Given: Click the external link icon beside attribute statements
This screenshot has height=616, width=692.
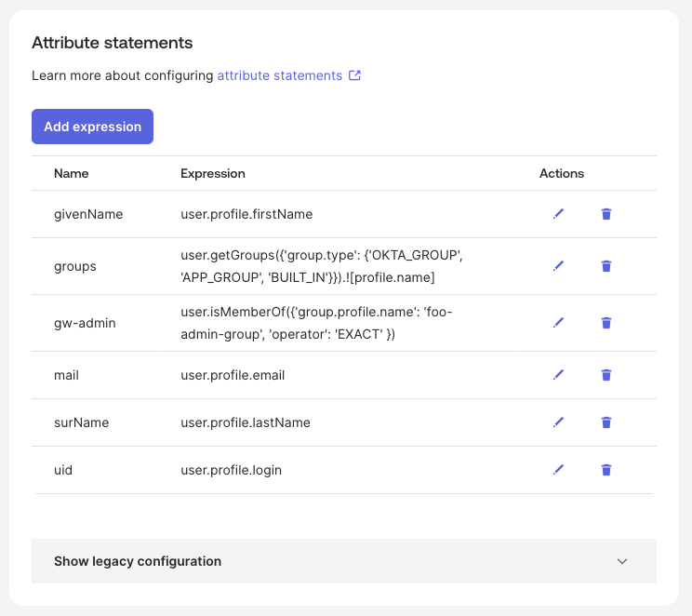Looking at the screenshot, I should tap(354, 75).
